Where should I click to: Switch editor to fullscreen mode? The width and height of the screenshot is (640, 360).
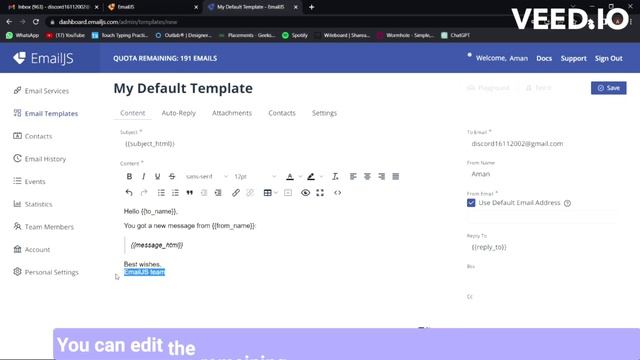pyautogui.click(x=320, y=193)
